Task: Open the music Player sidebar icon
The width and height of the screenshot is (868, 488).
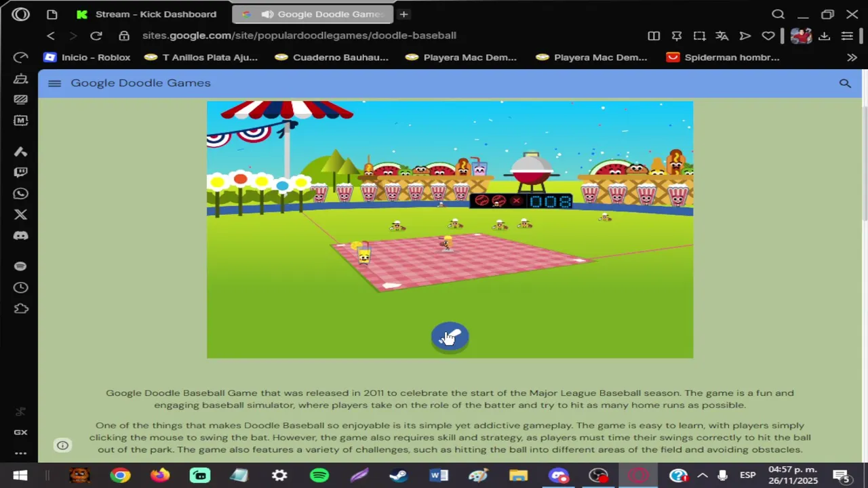Action: 20,266
